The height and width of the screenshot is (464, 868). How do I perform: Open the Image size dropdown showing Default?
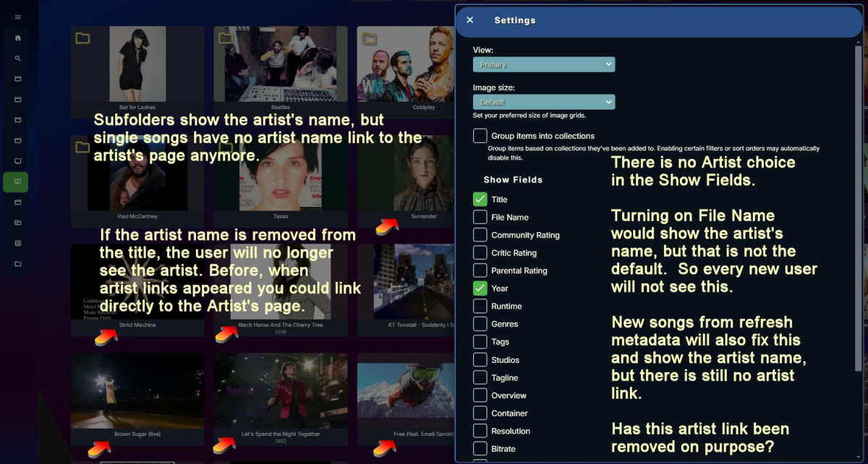(544, 102)
